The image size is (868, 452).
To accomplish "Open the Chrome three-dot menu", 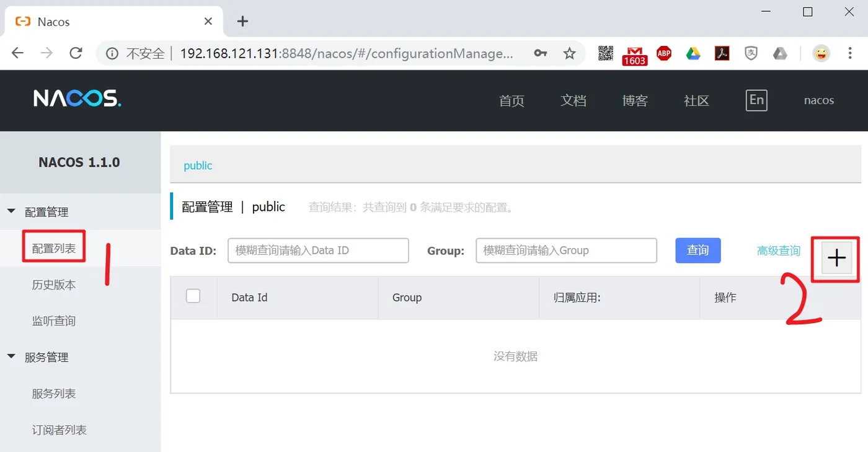I will click(850, 53).
